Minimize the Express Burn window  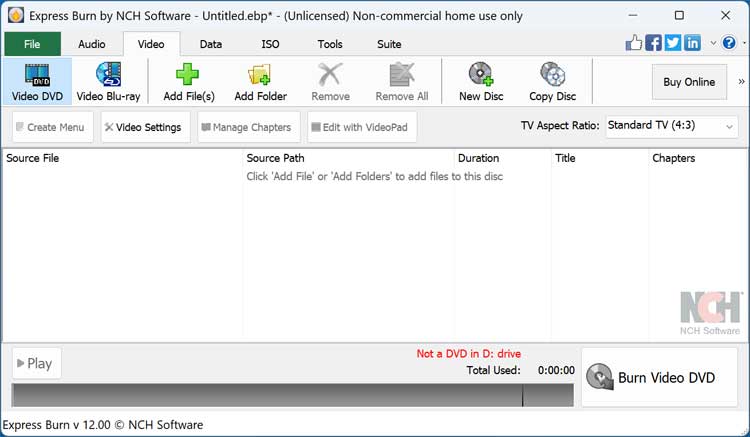[x=632, y=15]
